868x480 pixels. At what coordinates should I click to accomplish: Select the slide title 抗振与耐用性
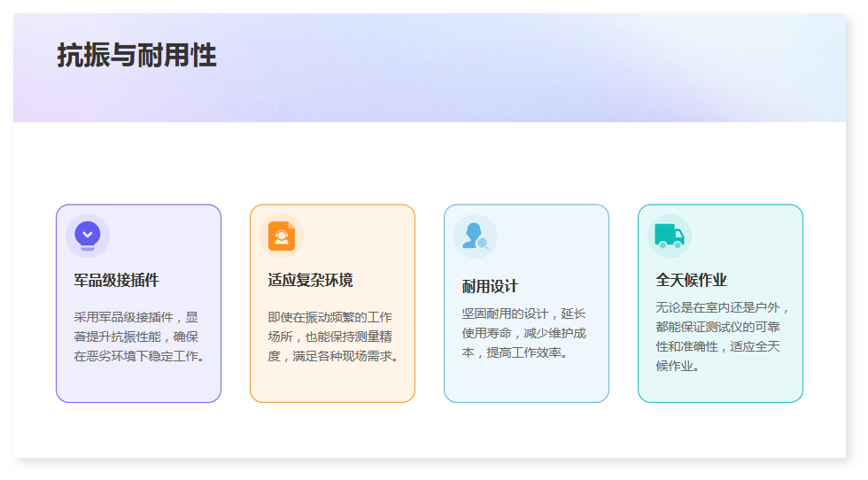(136, 56)
